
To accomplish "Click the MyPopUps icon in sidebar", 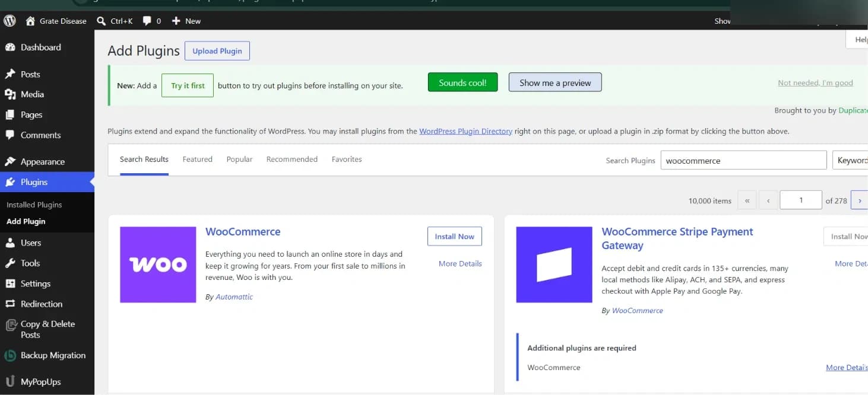I will click(x=10, y=381).
